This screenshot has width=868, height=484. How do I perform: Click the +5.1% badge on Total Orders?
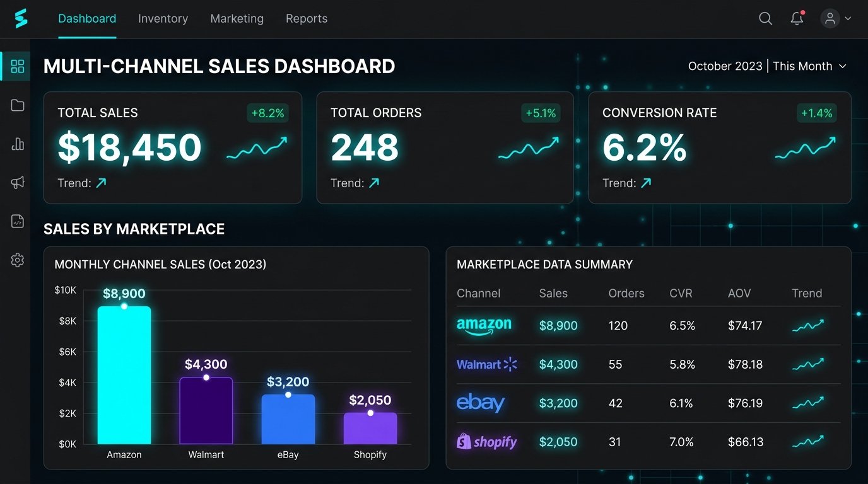[541, 113]
